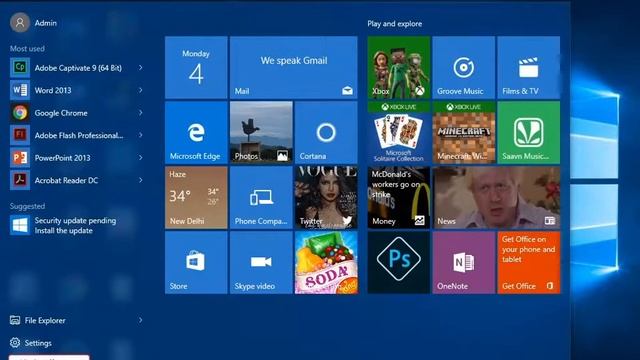Launch the Candy Crush Soda tile
This screenshot has width=640, height=360.
point(326,262)
